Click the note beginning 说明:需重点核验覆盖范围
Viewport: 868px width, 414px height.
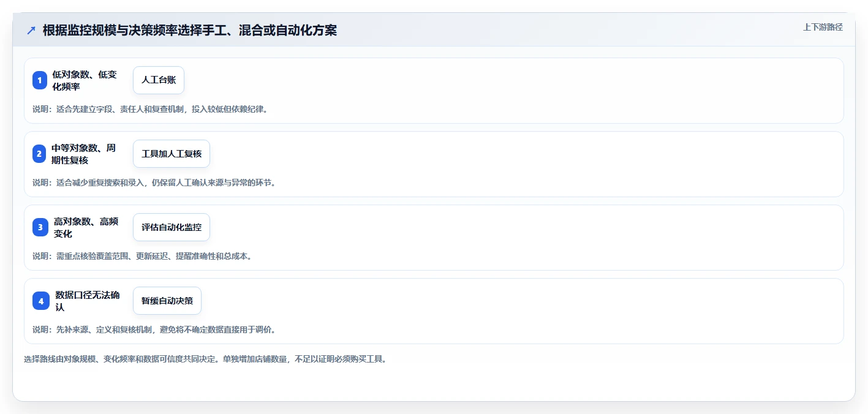[142, 256]
